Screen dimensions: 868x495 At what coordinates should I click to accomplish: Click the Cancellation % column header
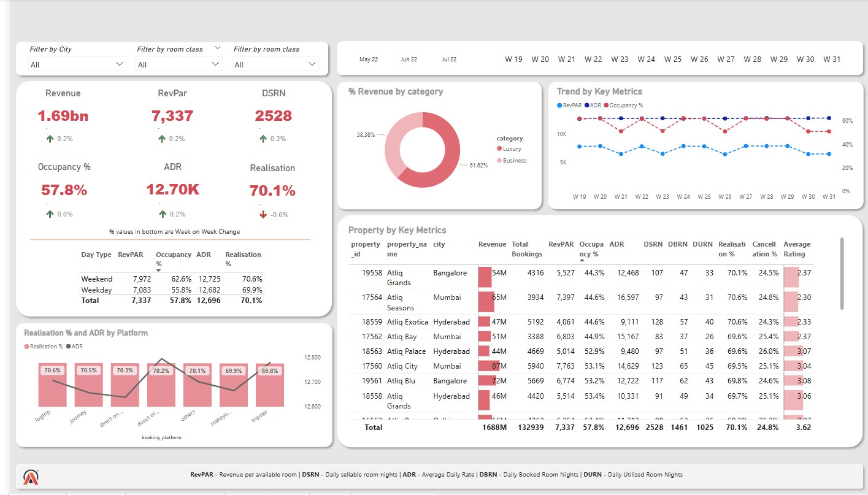pyautogui.click(x=764, y=248)
